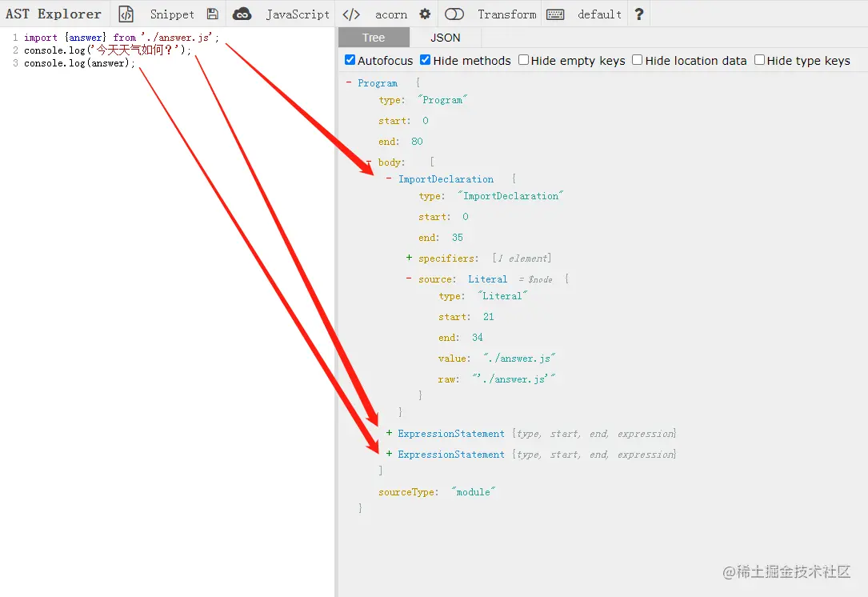Click the raw key's answer.js value
The height and width of the screenshot is (597, 868).
514,379
